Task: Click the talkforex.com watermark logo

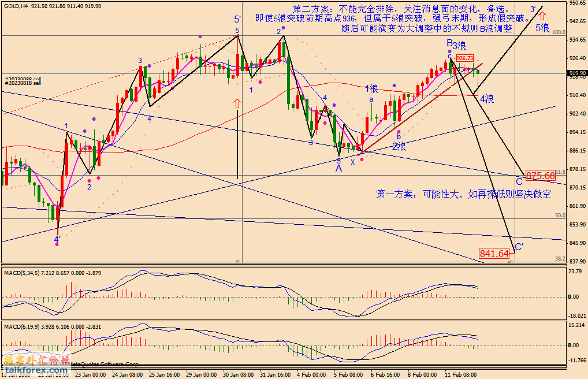Action: tap(35, 362)
